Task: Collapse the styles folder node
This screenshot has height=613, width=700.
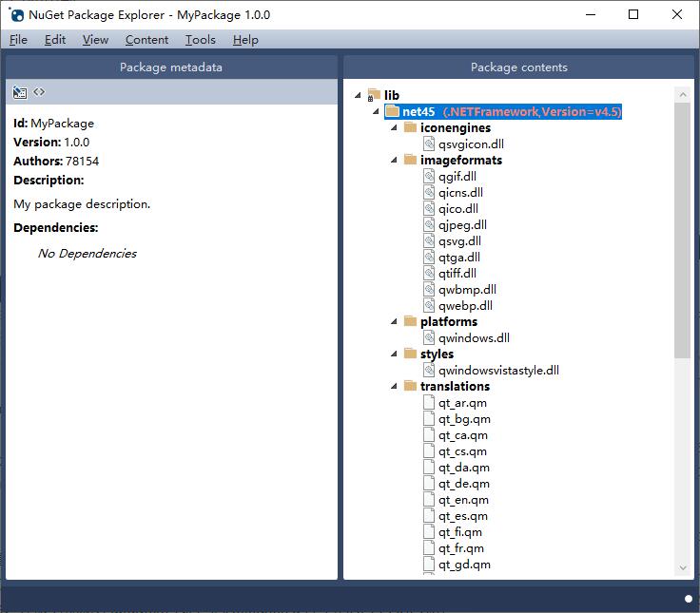Action: [394, 354]
